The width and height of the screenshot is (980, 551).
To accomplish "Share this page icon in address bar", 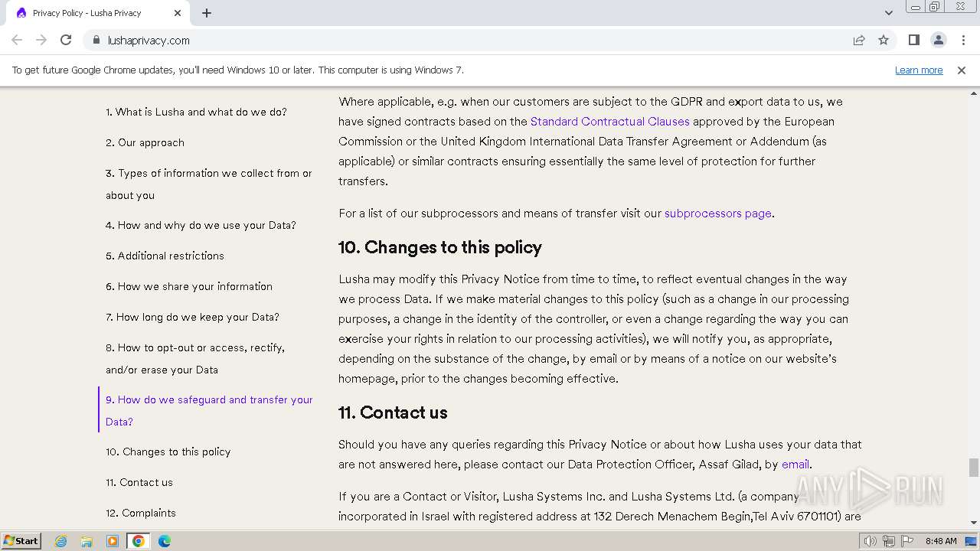I will 859,40.
